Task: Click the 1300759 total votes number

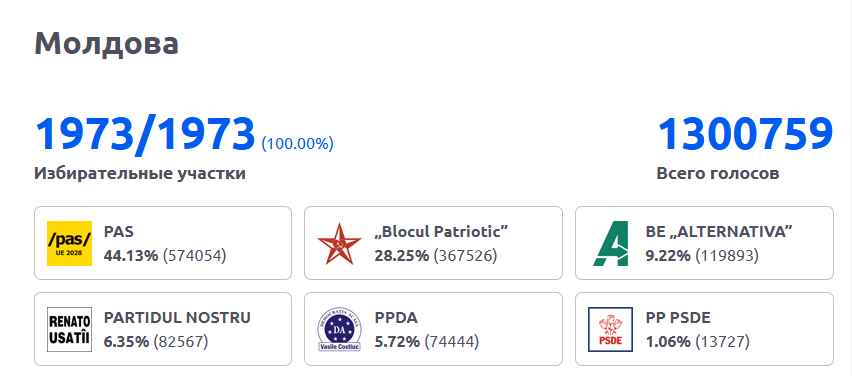Action: (745, 134)
